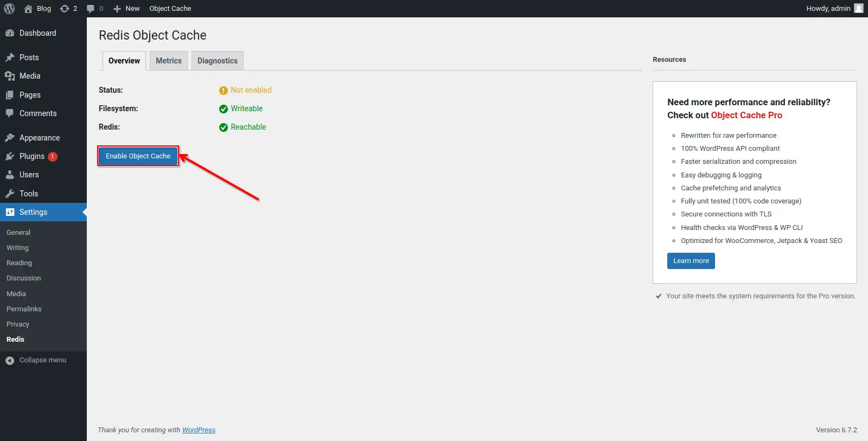
Task: Click 'Secure connections with TLS' list item
Action: click(726, 214)
